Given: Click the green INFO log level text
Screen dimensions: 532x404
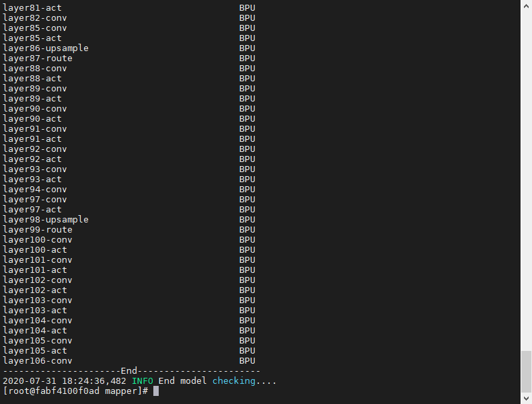Looking at the screenshot, I should point(142,381).
